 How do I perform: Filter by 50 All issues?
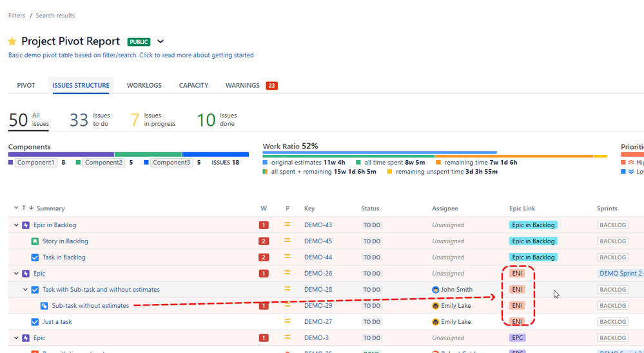(x=29, y=120)
